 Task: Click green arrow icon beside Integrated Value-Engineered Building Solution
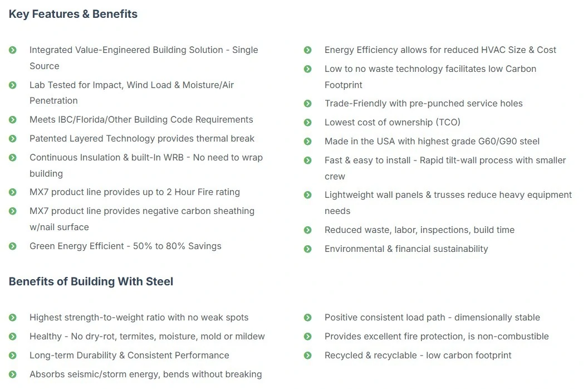click(x=13, y=50)
